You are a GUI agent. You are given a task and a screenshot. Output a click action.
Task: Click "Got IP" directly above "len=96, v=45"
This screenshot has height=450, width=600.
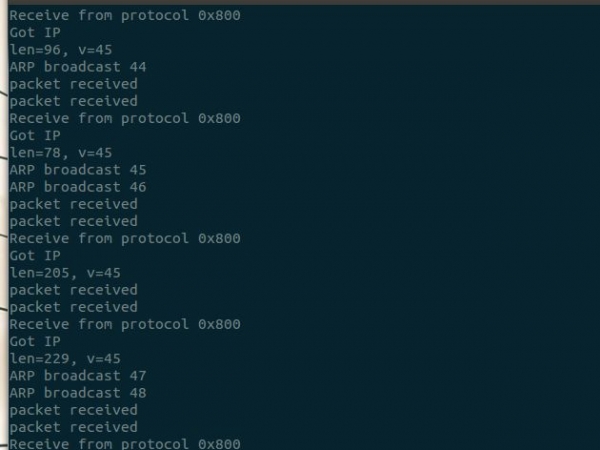[36, 33]
